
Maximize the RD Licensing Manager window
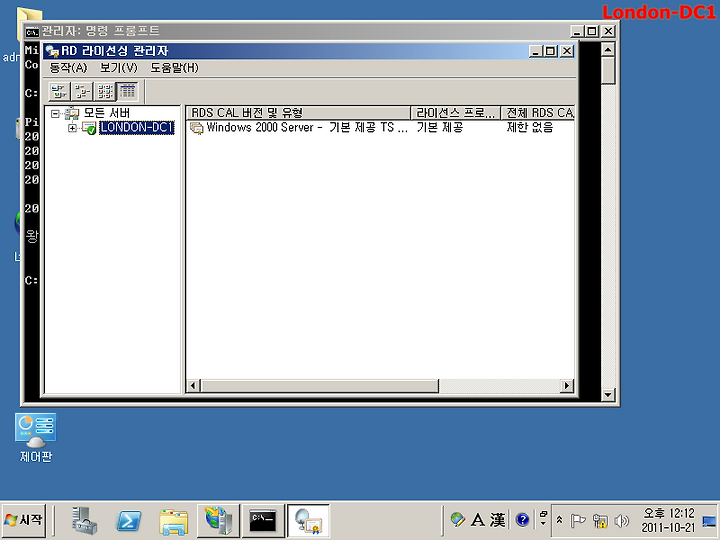pos(551,51)
